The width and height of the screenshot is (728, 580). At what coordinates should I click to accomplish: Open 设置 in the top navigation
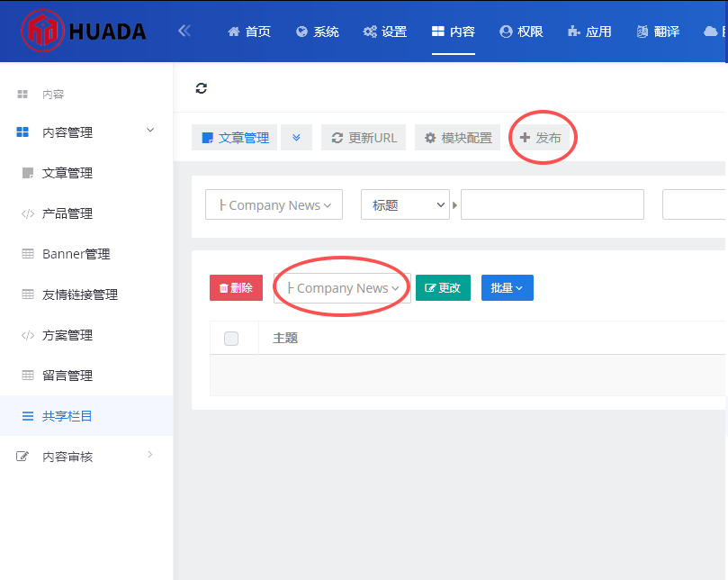(x=385, y=32)
